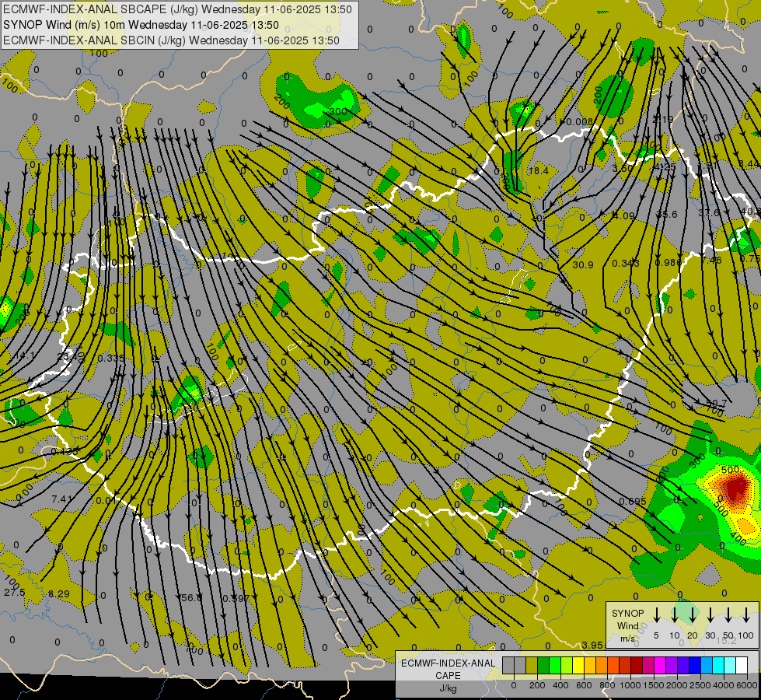Click the 50 m/s wind arrow in the SYNOP legend

tap(728, 615)
